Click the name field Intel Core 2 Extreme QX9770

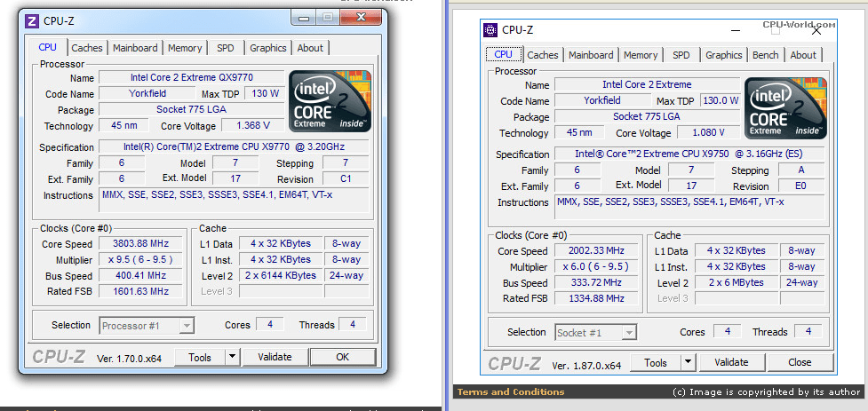coord(192,77)
